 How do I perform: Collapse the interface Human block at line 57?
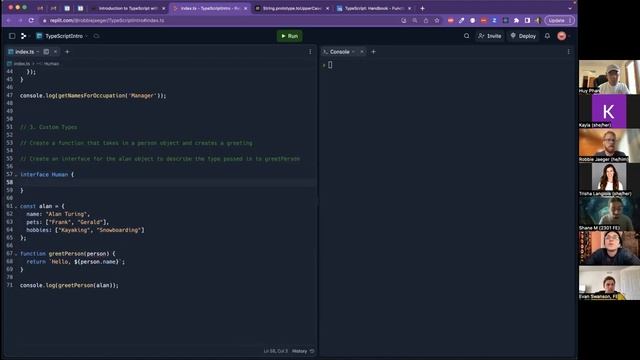pos(16,175)
